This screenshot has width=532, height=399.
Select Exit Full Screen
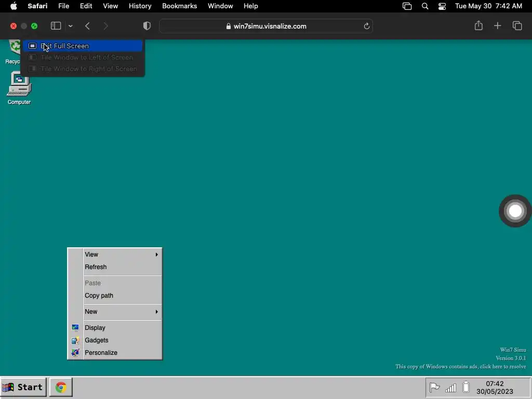pos(83,46)
